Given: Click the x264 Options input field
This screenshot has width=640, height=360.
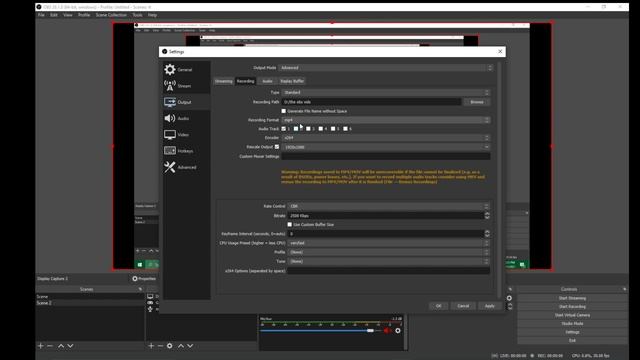Looking at the screenshot, I should (389, 271).
